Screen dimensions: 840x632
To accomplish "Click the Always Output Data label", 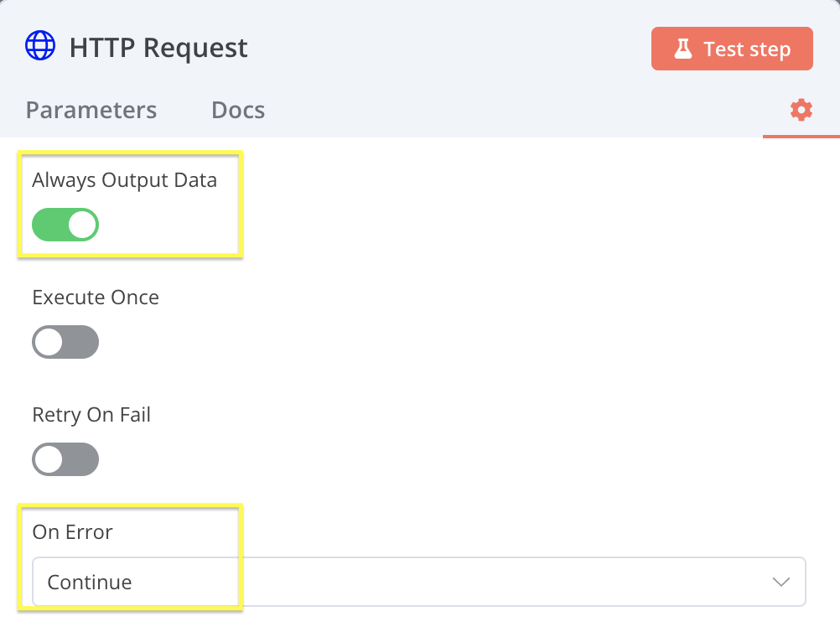I will [x=124, y=180].
